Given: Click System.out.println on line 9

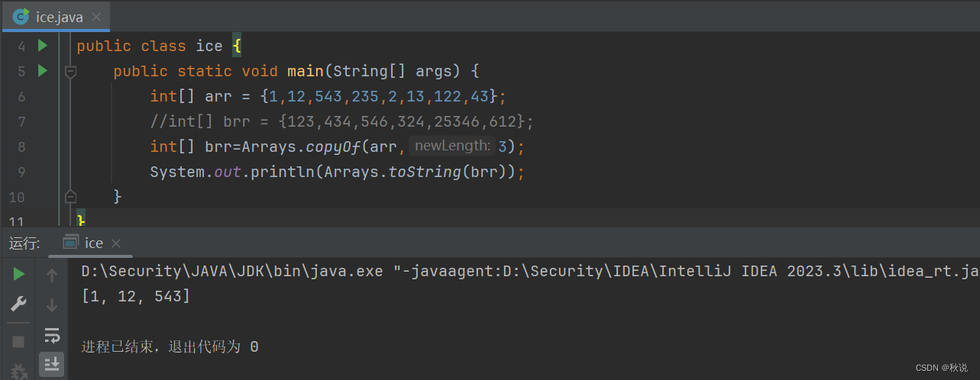Looking at the screenshot, I should pos(233,172).
